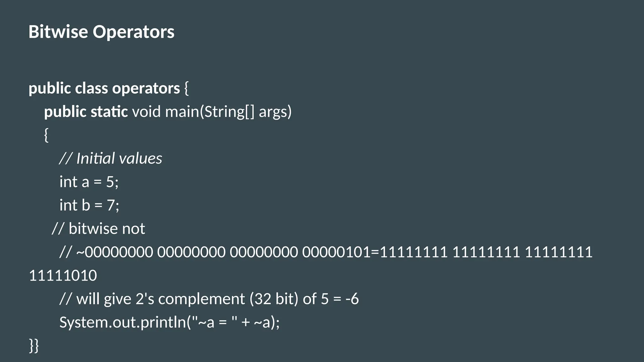Click the wrapped "11111010" binary line

(63, 276)
